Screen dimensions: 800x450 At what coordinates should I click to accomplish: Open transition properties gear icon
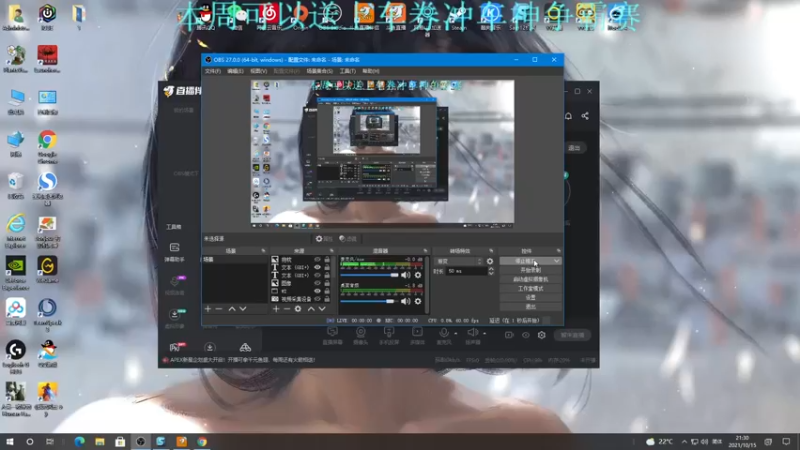coord(490,261)
